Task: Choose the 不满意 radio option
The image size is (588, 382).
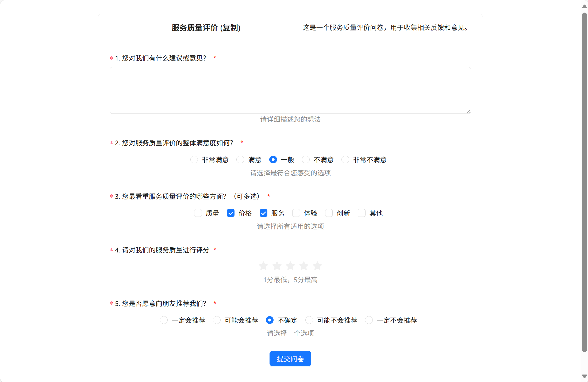Action: click(306, 160)
